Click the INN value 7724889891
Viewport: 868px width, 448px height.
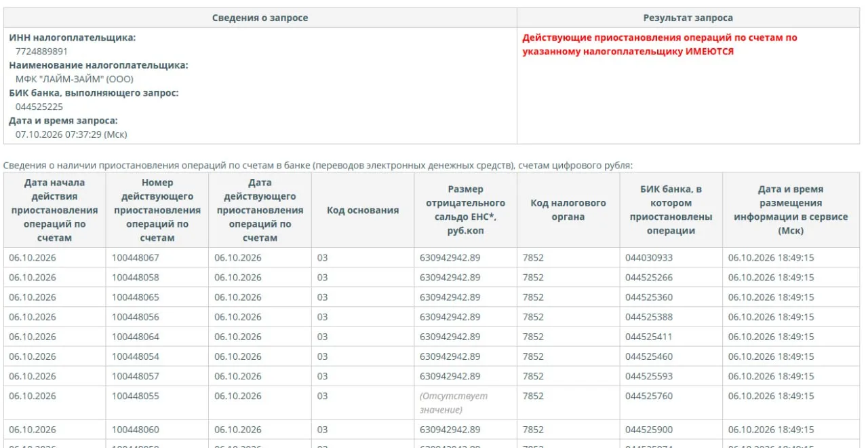coord(41,51)
